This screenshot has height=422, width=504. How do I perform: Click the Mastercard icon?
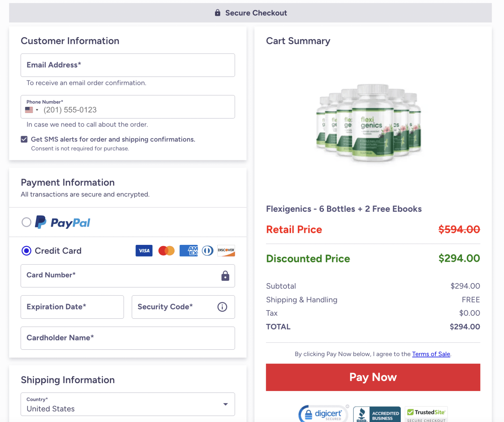pyautogui.click(x=166, y=251)
